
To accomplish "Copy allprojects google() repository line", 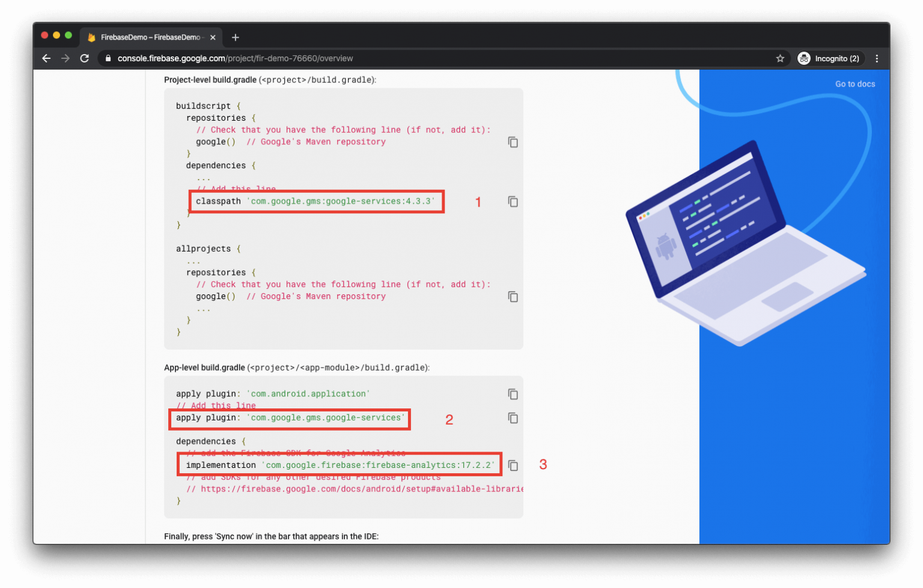I will [513, 297].
